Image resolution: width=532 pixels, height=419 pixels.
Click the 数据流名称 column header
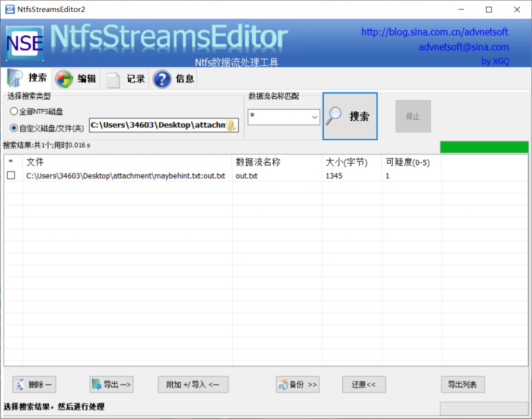pyautogui.click(x=277, y=162)
